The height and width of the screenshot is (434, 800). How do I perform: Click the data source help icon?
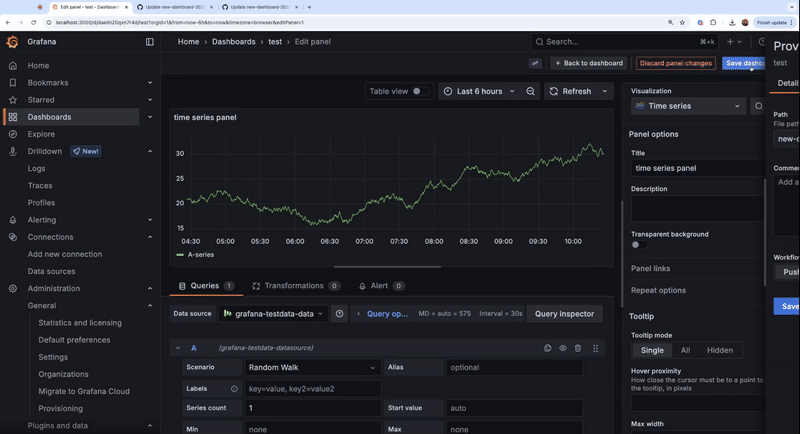click(x=339, y=313)
